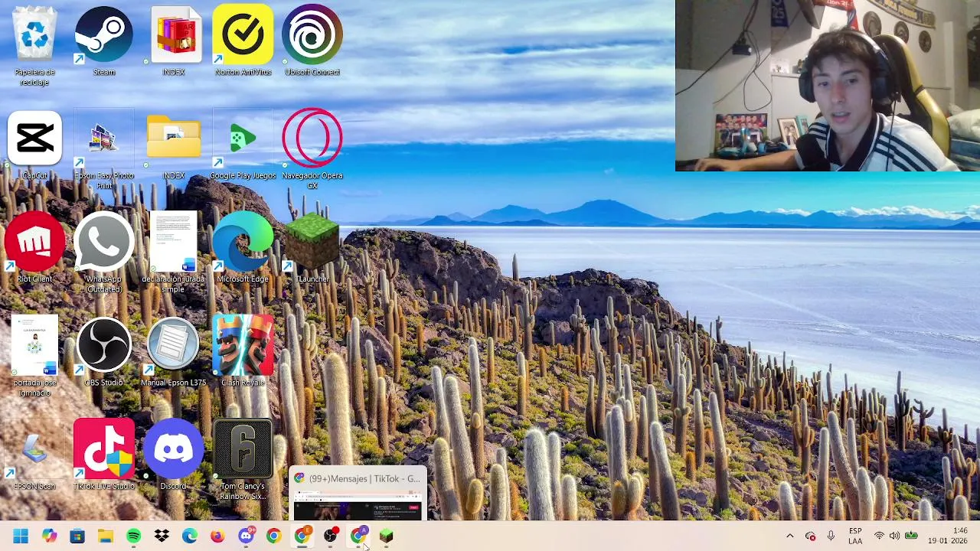Switch to OBS Studio in taskbar

pos(330,536)
